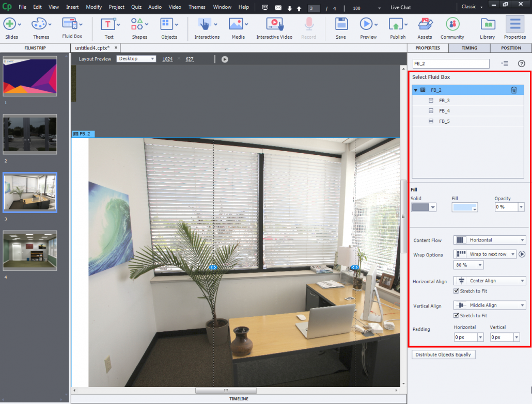532x404 pixels.
Task: Click the 1024 width link
Action: coord(167,59)
